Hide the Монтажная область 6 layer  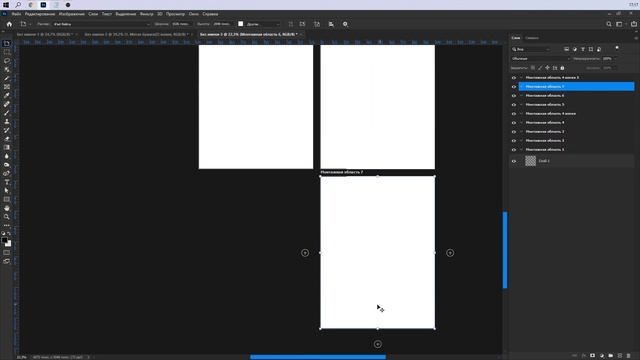pyautogui.click(x=514, y=96)
